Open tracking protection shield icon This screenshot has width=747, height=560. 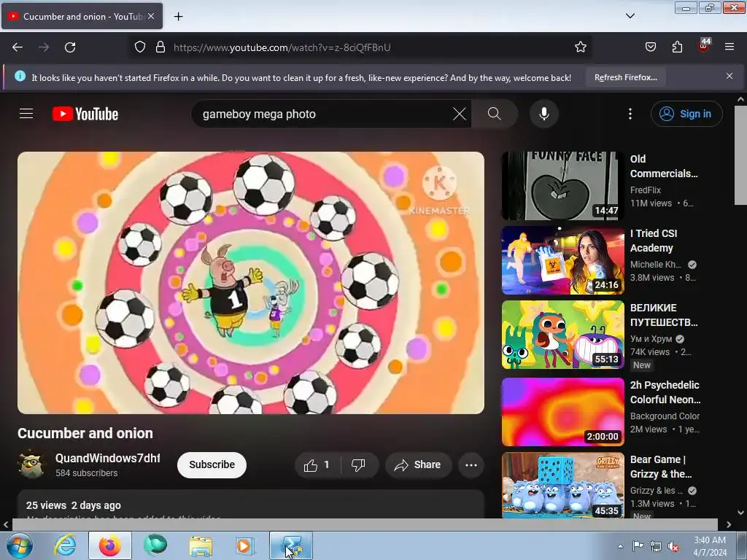pyautogui.click(x=139, y=47)
